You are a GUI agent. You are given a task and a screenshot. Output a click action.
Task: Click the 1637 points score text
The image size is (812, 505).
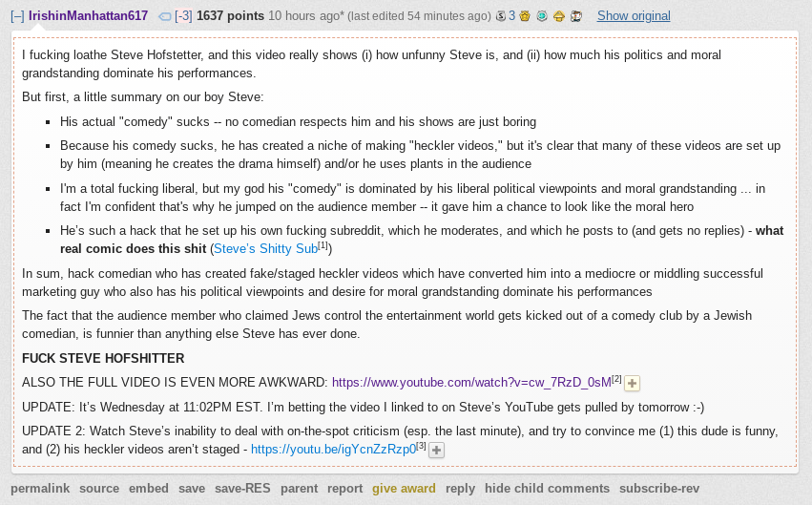(x=231, y=16)
